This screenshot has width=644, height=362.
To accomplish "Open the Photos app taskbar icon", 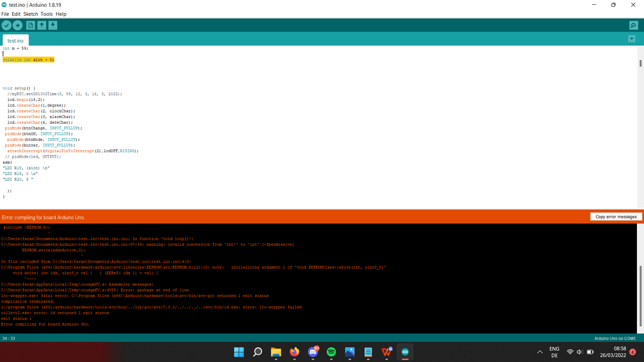I will [350, 352].
